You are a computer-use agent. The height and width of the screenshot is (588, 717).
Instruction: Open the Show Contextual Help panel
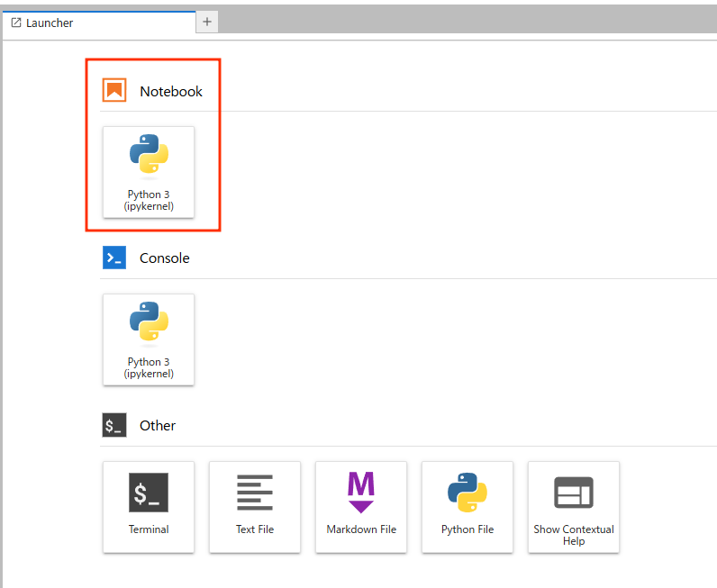[x=574, y=506]
